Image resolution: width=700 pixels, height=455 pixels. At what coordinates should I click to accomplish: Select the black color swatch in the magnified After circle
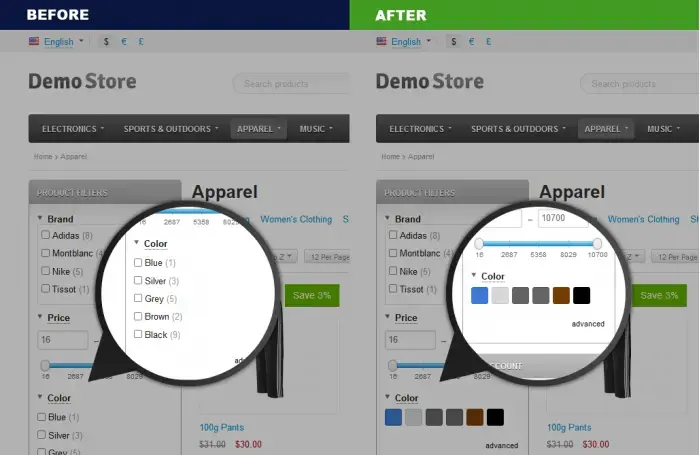coord(582,295)
